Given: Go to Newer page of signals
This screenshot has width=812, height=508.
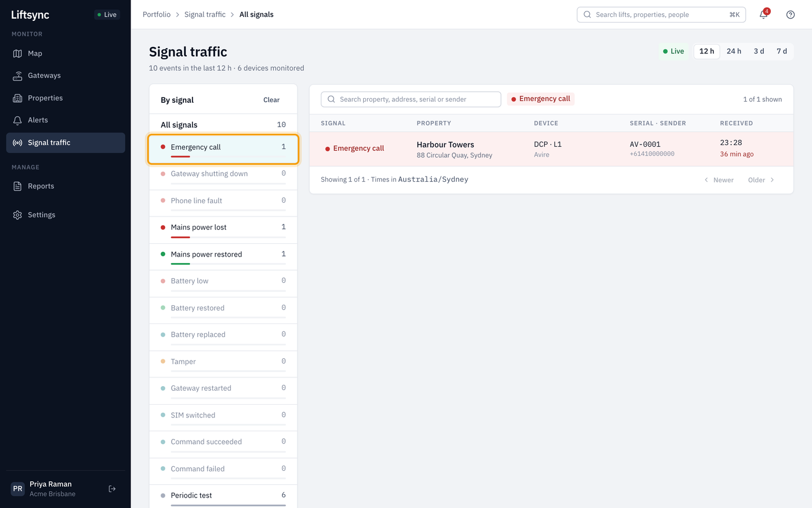Looking at the screenshot, I should coord(719,180).
